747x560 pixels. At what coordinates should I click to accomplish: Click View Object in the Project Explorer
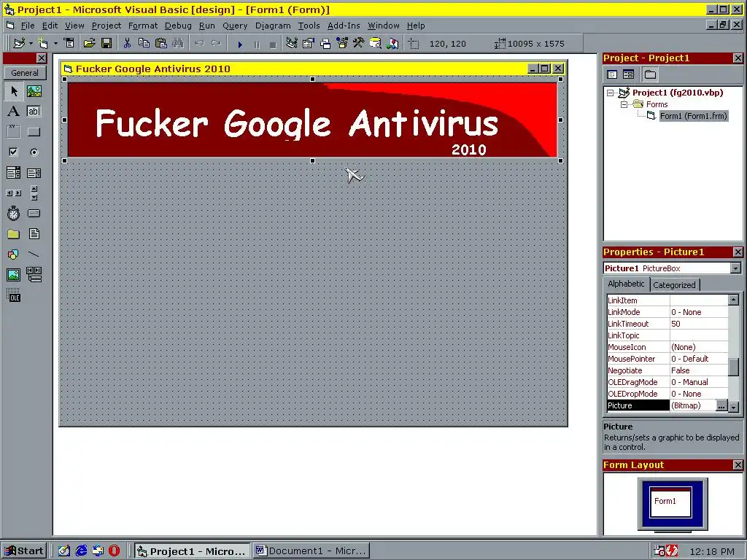pos(629,74)
